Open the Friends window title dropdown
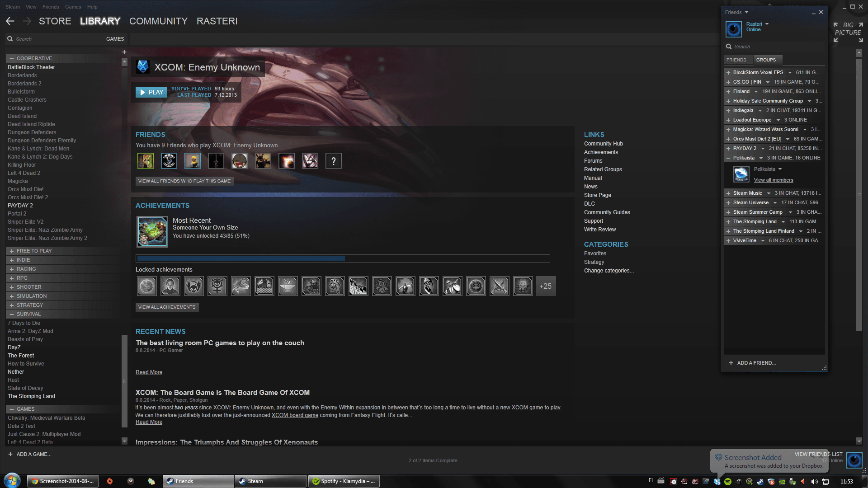This screenshot has height=488, width=868. (747, 12)
